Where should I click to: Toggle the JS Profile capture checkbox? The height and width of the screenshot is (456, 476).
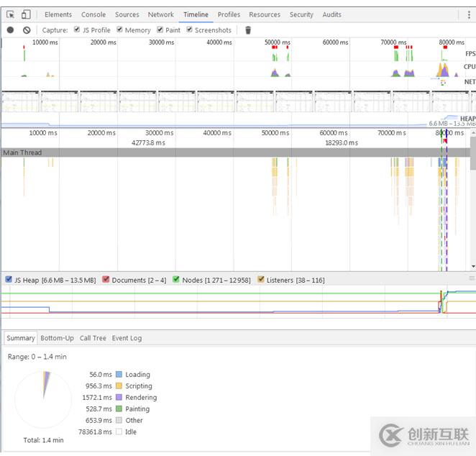(77, 29)
